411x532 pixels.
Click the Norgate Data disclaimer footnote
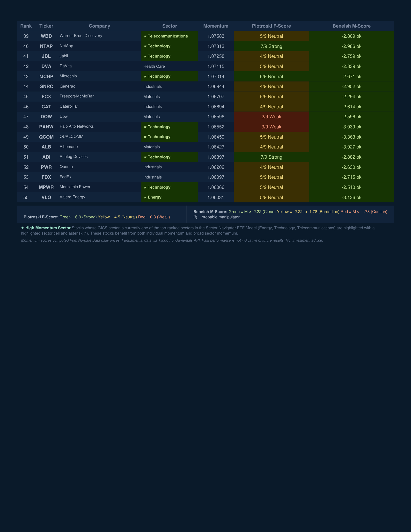point(172,240)
